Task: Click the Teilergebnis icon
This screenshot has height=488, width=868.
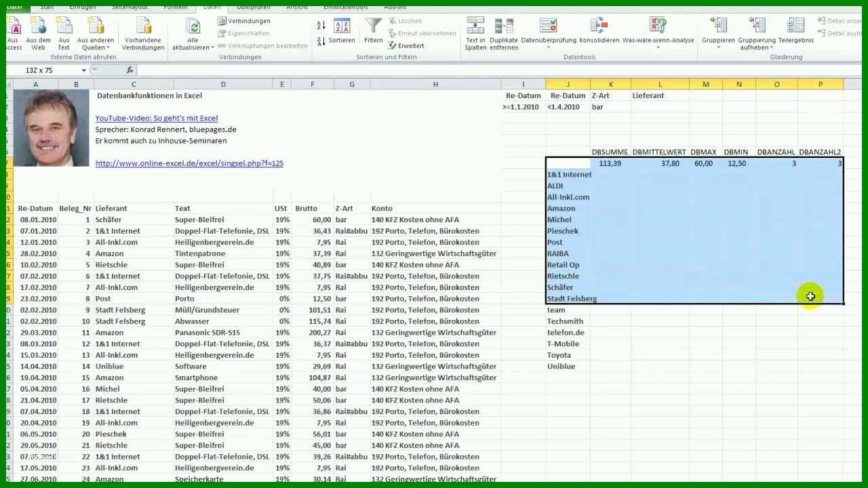Action: [796, 26]
